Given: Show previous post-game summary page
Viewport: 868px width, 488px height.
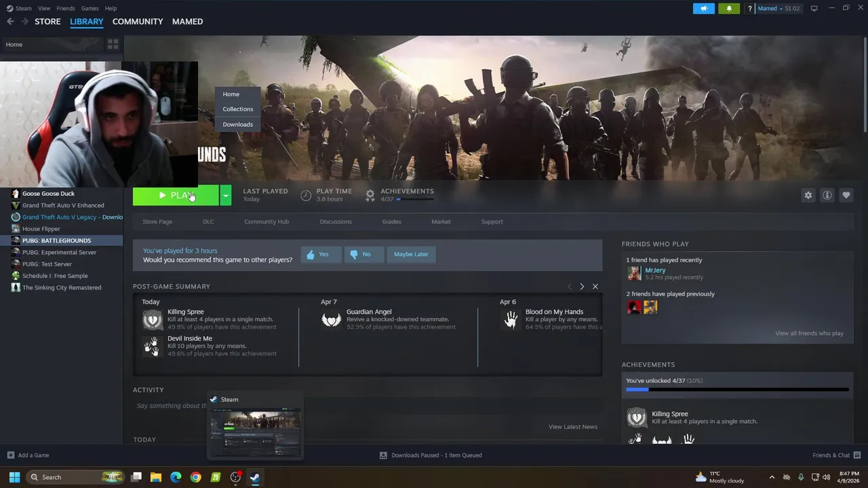Looking at the screenshot, I should point(570,287).
